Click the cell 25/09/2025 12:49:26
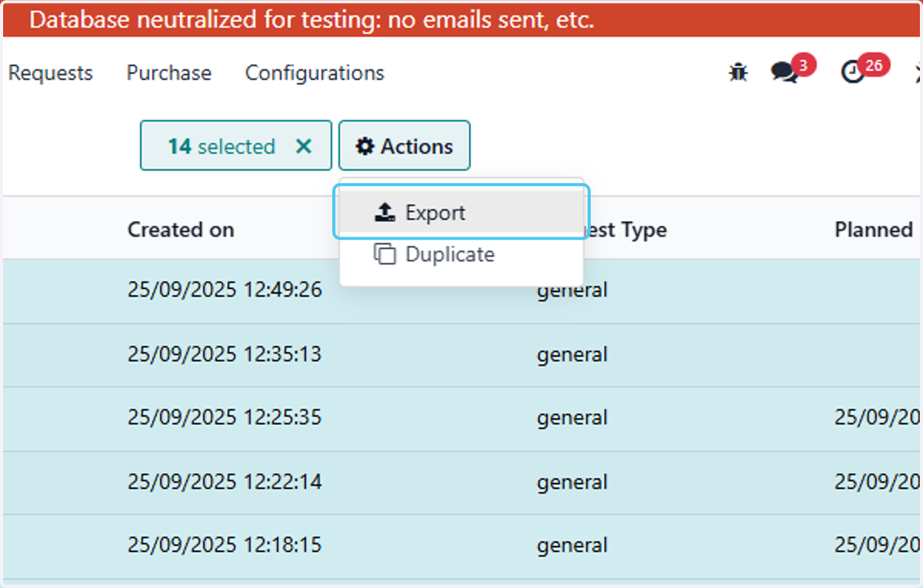 click(225, 291)
